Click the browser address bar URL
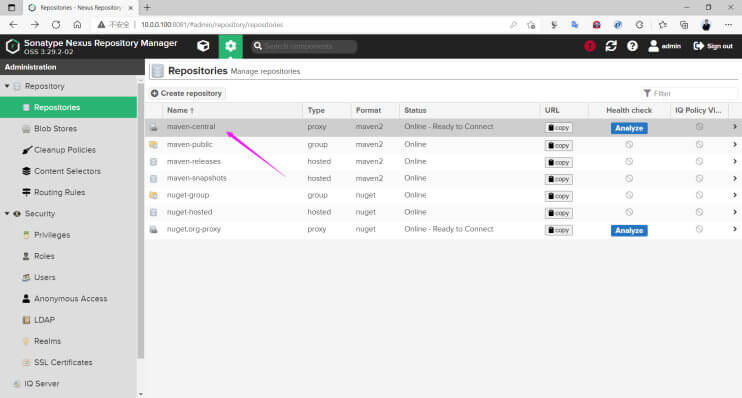 pyautogui.click(x=212, y=25)
